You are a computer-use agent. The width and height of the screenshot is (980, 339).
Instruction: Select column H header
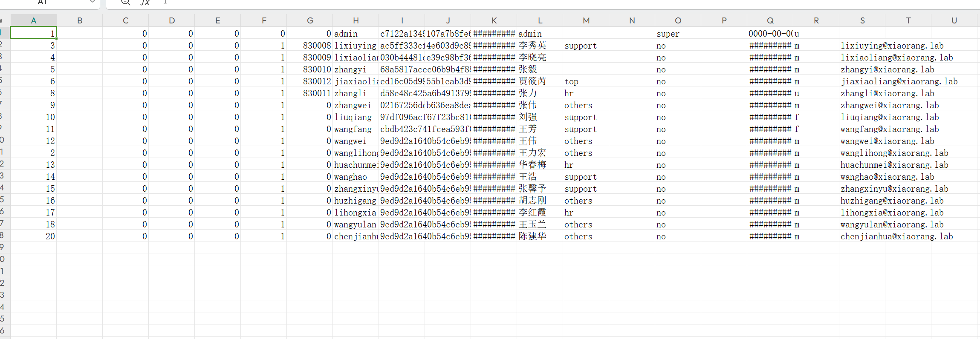[356, 20]
